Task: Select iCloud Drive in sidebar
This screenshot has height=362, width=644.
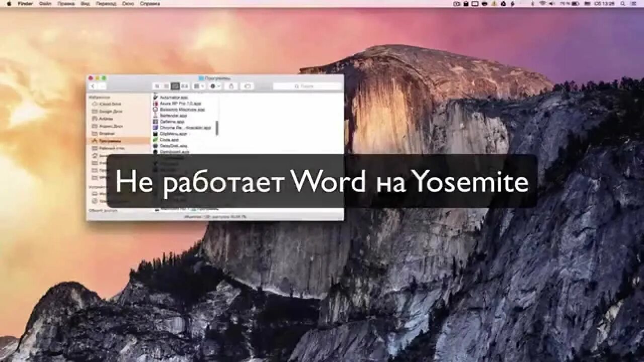Action: pos(119,104)
